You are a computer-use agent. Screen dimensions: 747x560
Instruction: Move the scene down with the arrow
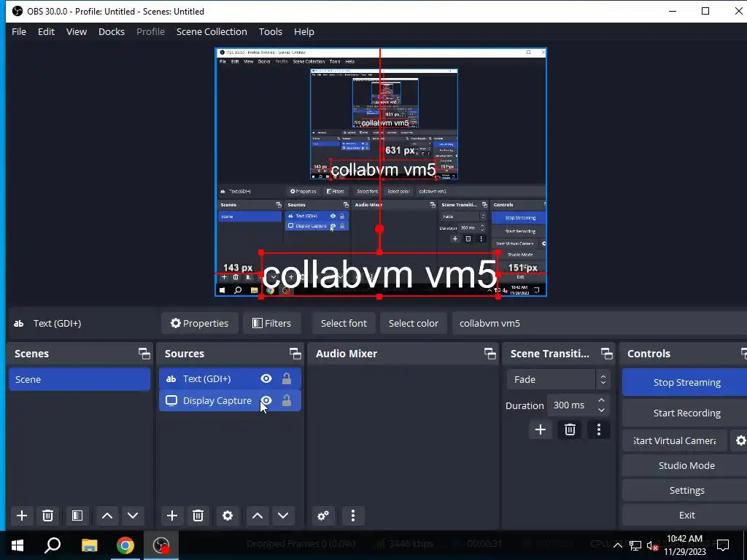point(133,516)
